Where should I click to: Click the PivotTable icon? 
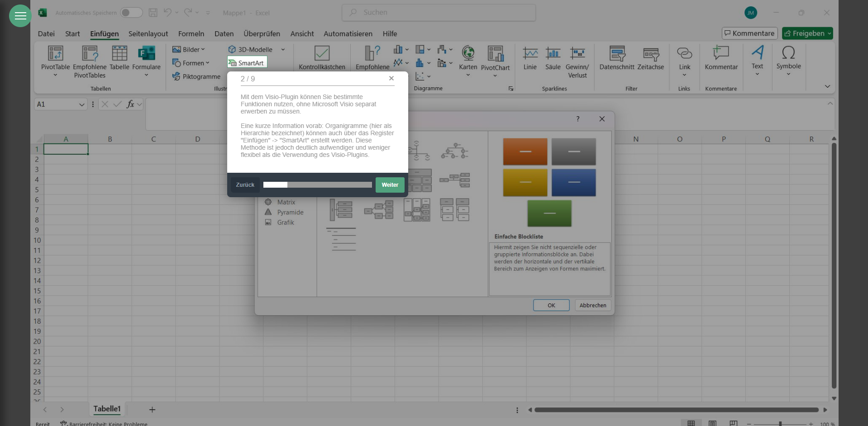(x=55, y=53)
